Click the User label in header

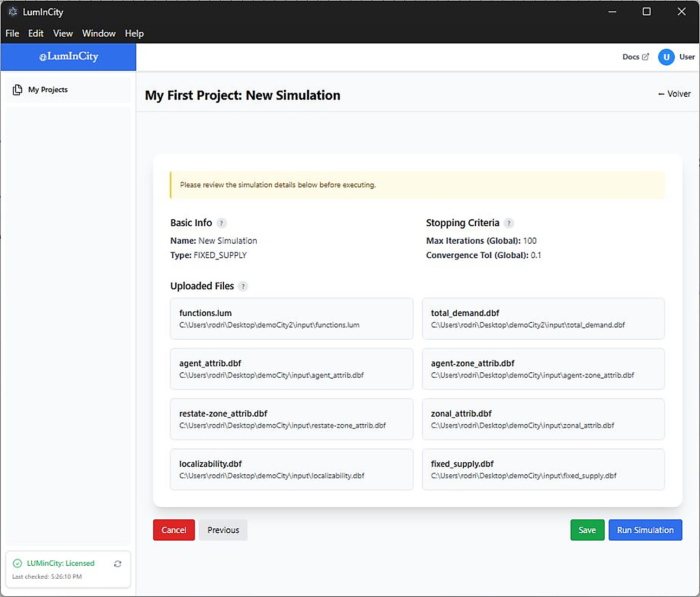687,57
